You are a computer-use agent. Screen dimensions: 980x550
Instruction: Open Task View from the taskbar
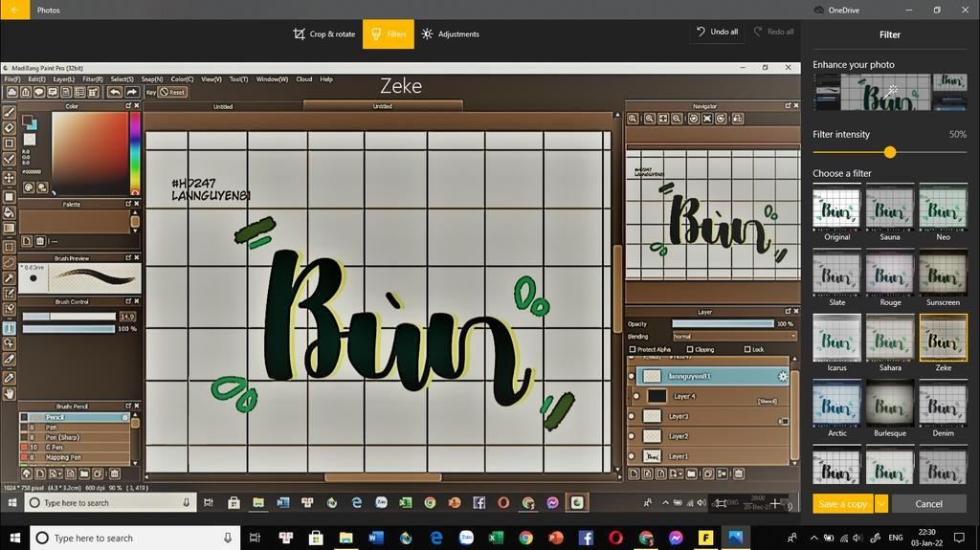(x=255, y=538)
